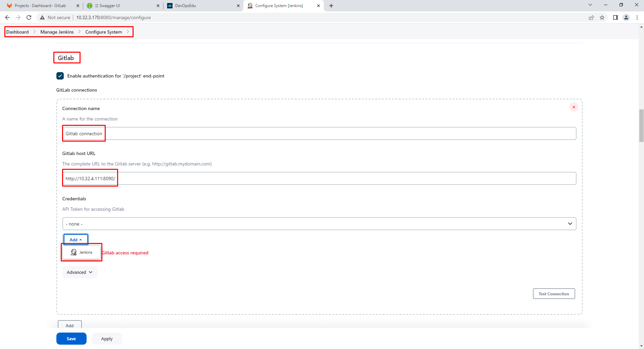Remove the GitLab connection with red X
644x349 pixels.
coord(574,107)
